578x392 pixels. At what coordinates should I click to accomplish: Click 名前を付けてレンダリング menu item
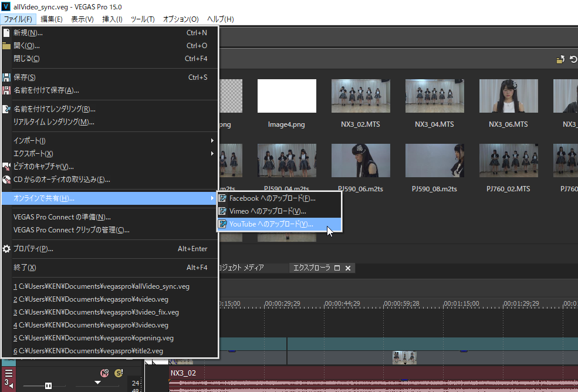55,109
